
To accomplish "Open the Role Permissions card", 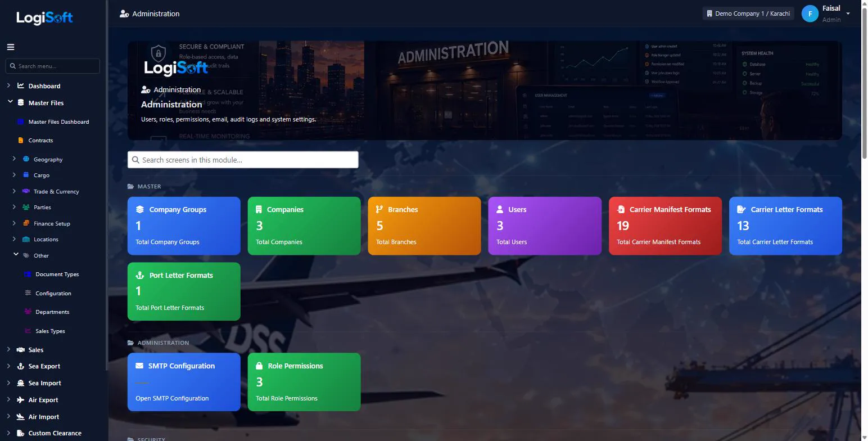I will [304, 382].
